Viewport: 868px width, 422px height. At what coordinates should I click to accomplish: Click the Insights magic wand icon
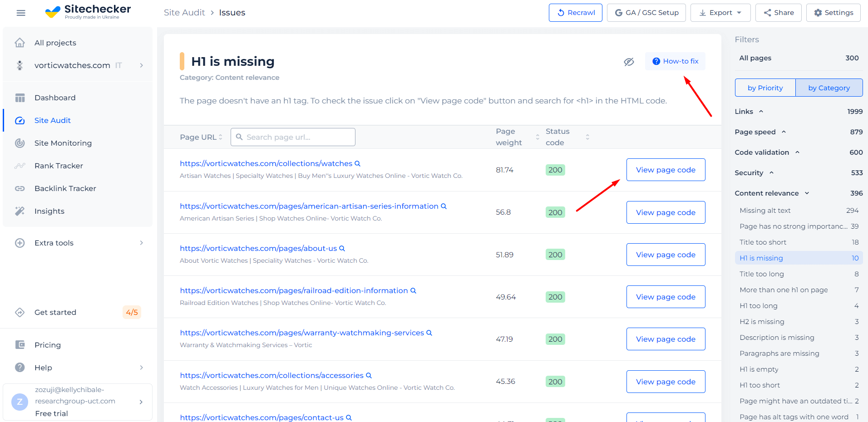point(20,211)
